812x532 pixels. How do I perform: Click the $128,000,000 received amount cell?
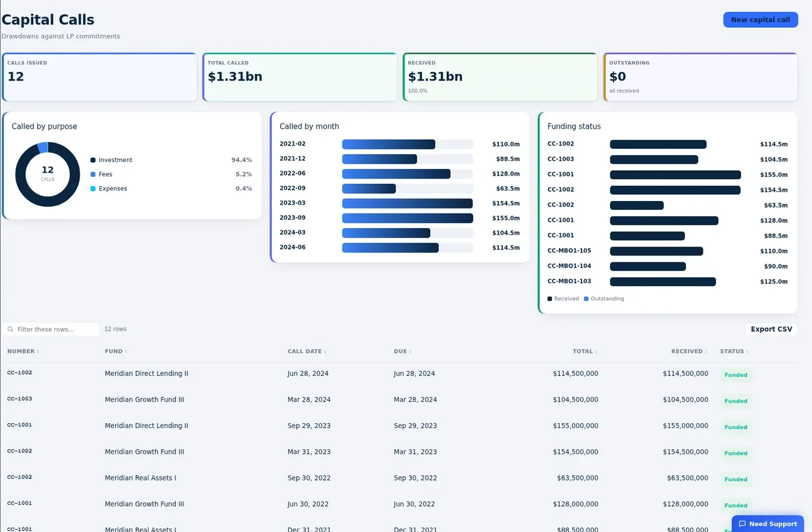[x=686, y=504]
